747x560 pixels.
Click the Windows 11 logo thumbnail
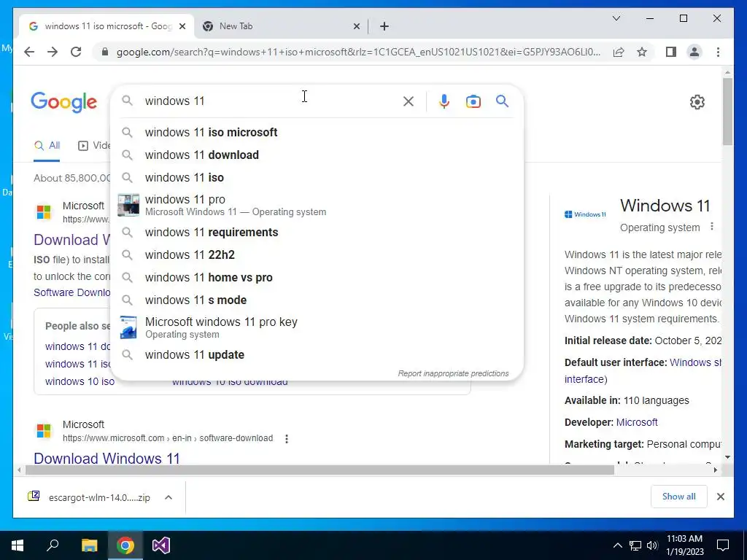(585, 214)
